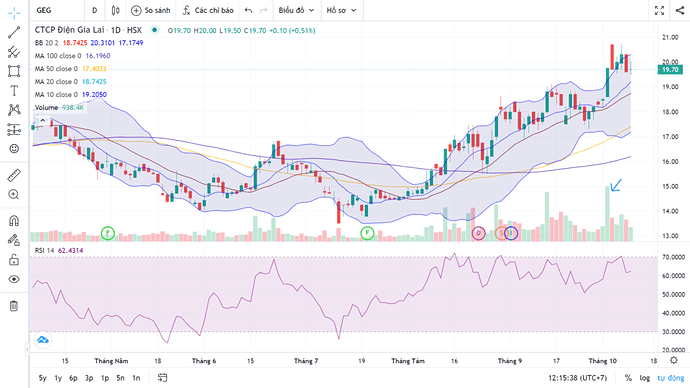Select the 6p time range

pos(73,378)
